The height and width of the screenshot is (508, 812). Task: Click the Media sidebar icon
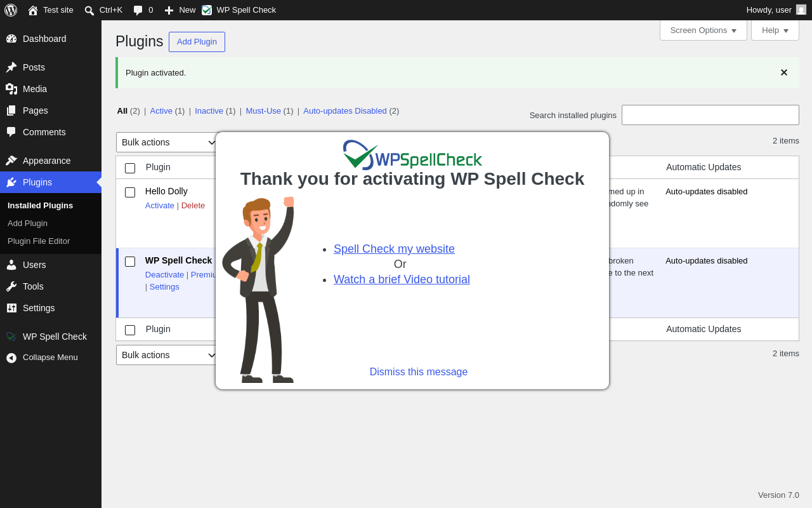(11, 89)
